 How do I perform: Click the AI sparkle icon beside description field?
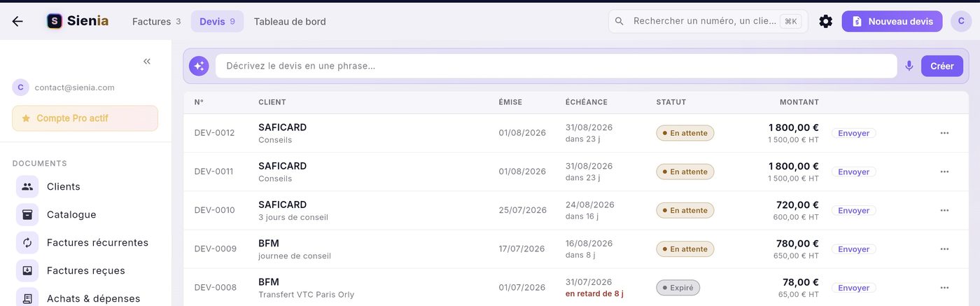click(x=199, y=66)
